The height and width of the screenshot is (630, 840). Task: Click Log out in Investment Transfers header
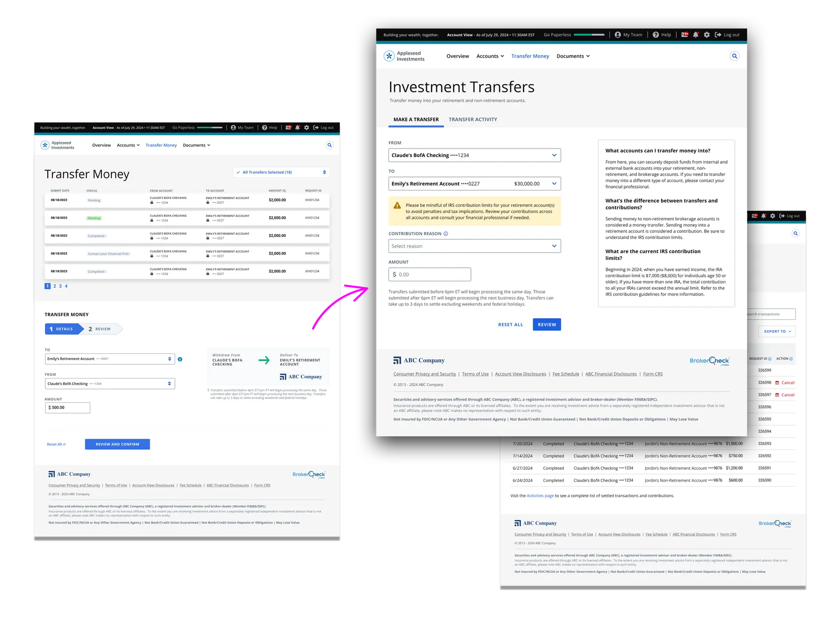[727, 35]
